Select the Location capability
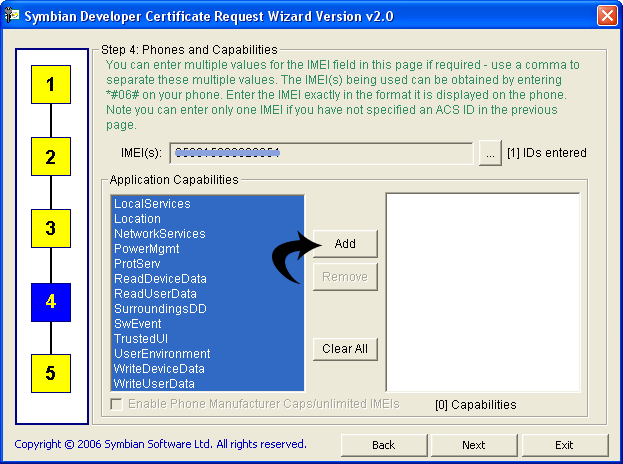Image resolution: width=623 pixels, height=464 pixels. coord(208,219)
